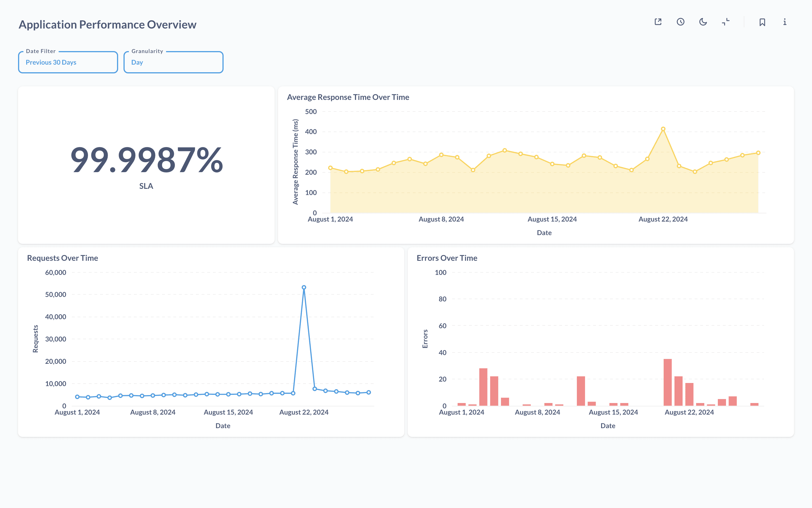Image resolution: width=812 pixels, height=508 pixels.
Task: Click the last data point in the Requests chart
Action: coord(369,392)
